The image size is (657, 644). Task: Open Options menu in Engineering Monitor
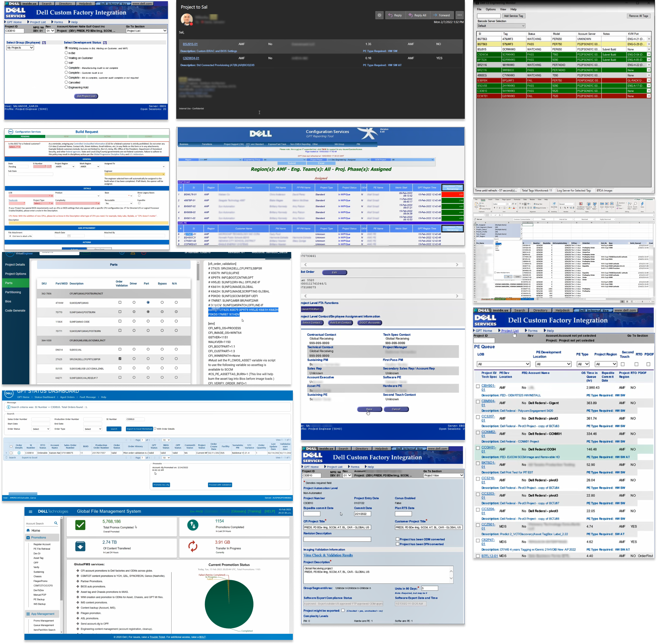(x=490, y=9)
